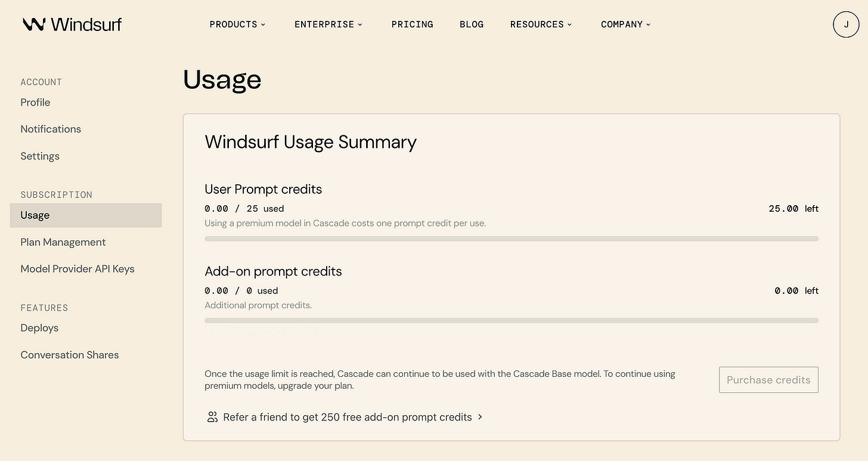Open the Blog section

(472, 24)
